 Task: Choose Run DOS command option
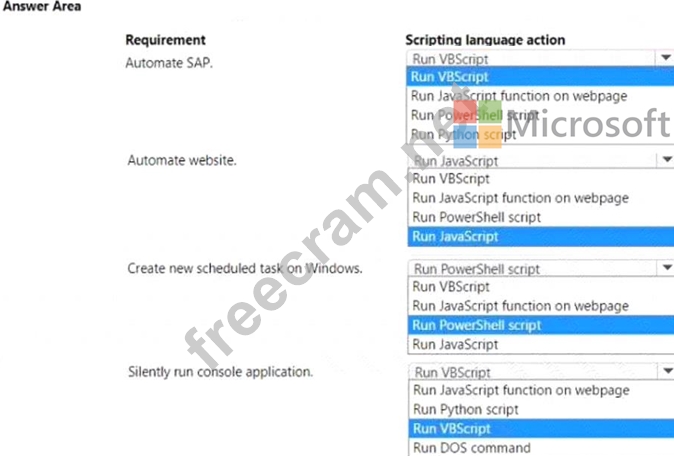pyautogui.click(x=471, y=447)
